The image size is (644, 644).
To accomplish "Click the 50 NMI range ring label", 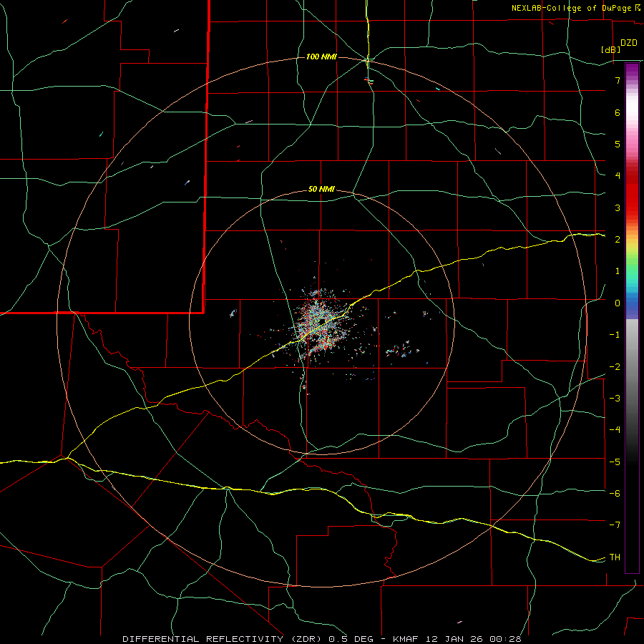I will tap(321, 189).
